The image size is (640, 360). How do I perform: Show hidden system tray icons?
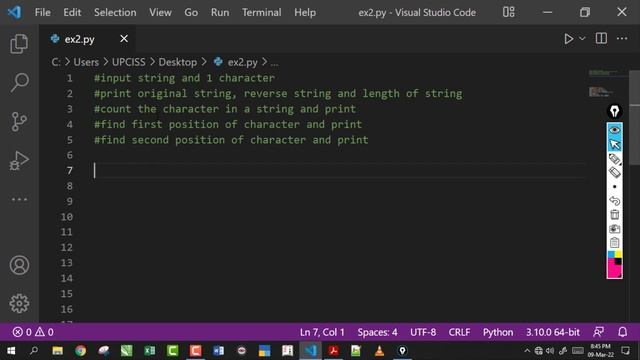527,351
